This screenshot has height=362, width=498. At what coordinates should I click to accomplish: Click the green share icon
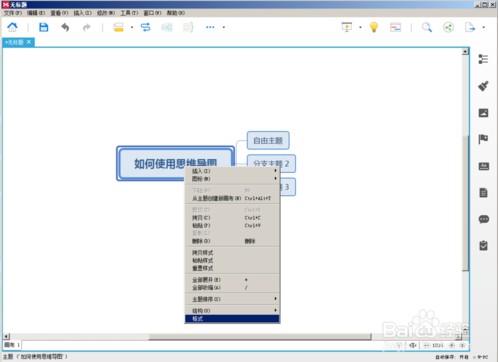(448, 27)
